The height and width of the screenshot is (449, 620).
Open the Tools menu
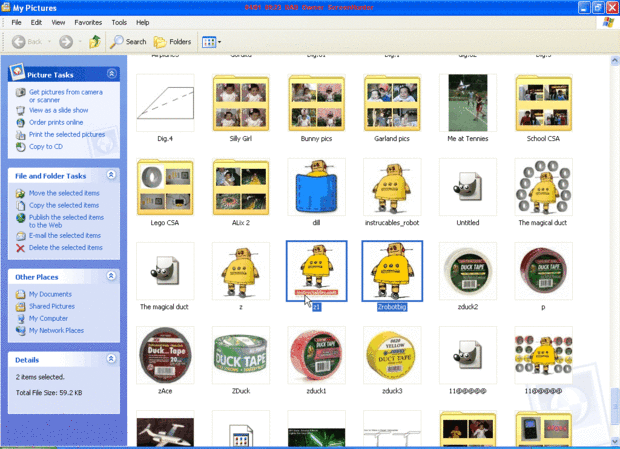pyautogui.click(x=119, y=23)
